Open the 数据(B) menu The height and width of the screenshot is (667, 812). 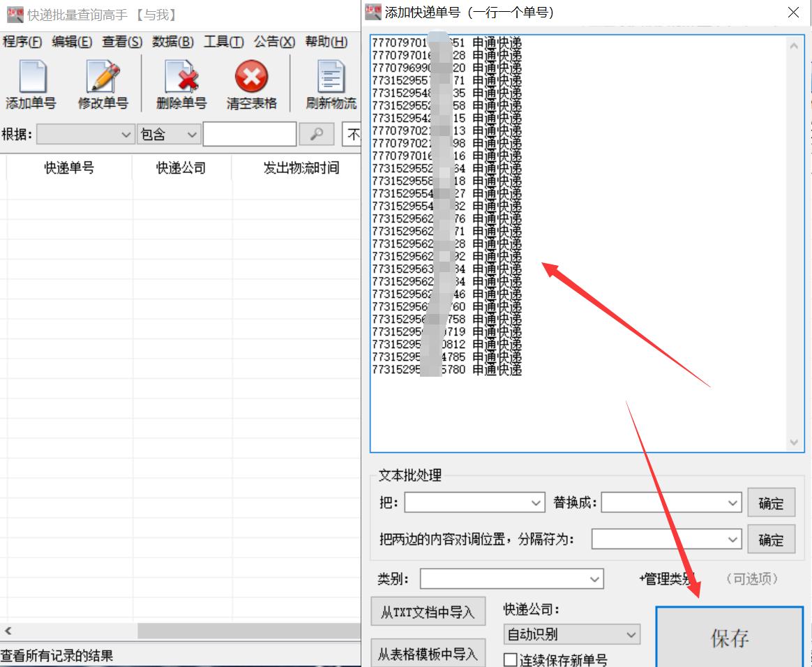[x=172, y=42]
